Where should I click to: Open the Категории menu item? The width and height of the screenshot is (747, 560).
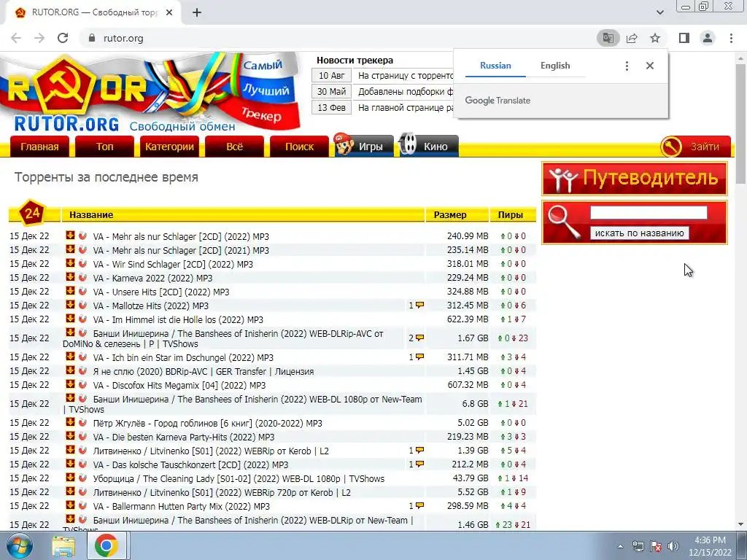point(169,147)
